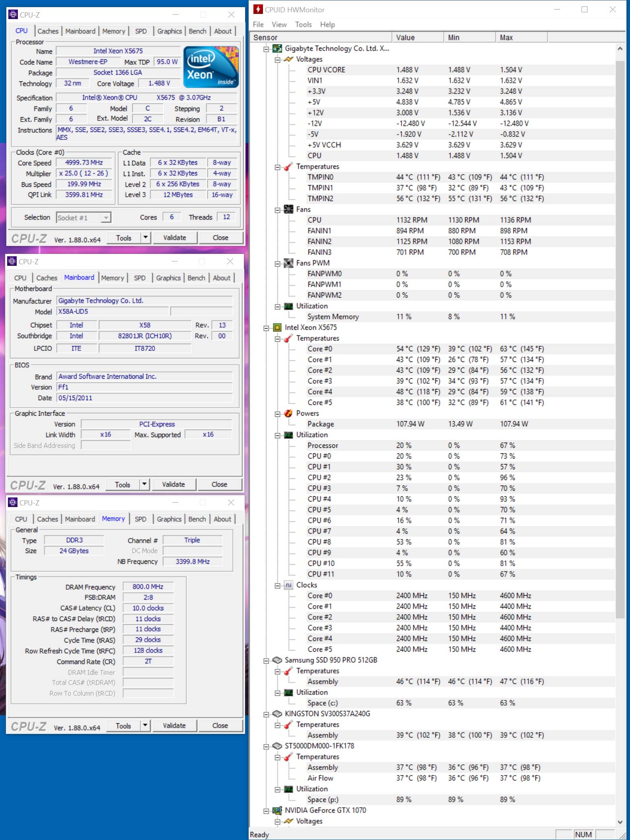
Task: Open HWMonitor Tools menu
Action: point(303,25)
